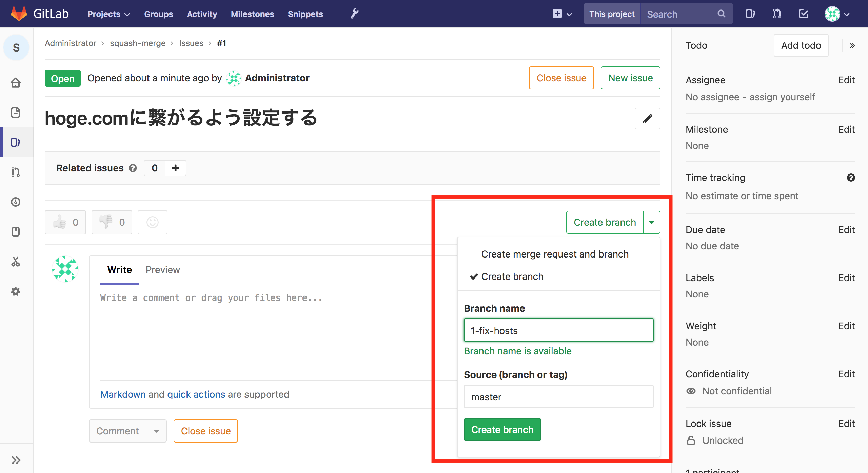The image size is (868, 473).
Task: Switch to the Preview tab
Action: 163,270
